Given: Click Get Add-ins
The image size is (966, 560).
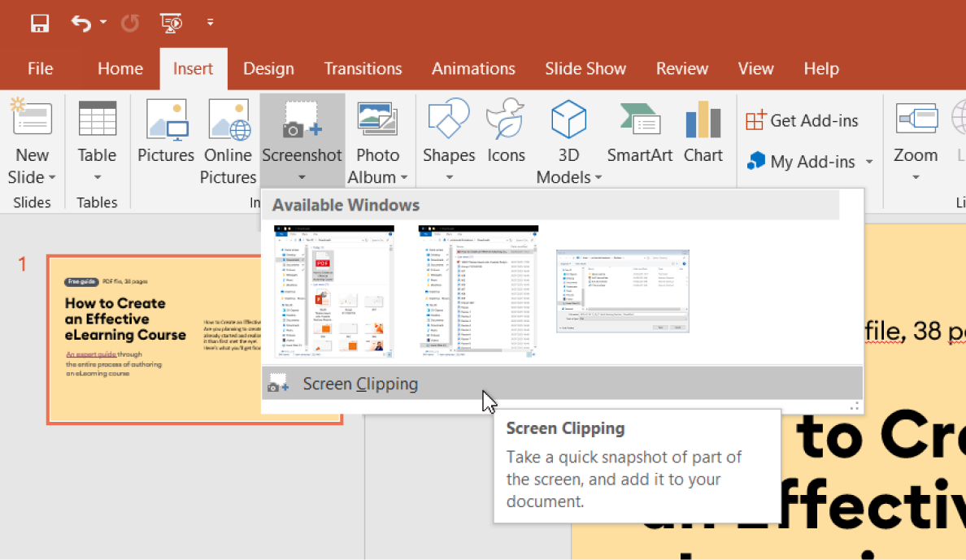Looking at the screenshot, I should tap(802, 121).
